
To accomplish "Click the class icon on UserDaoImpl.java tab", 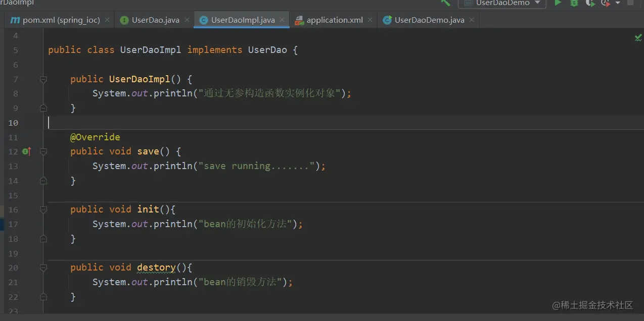I will click(204, 20).
